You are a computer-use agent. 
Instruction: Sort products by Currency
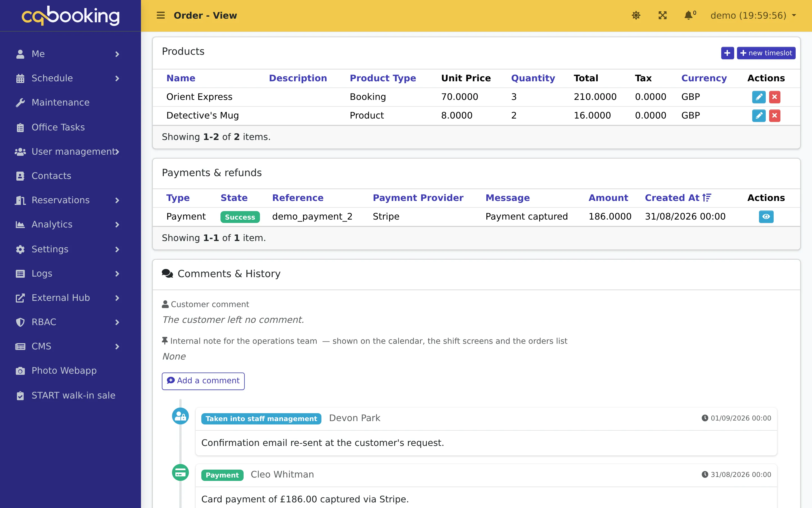click(704, 78)
